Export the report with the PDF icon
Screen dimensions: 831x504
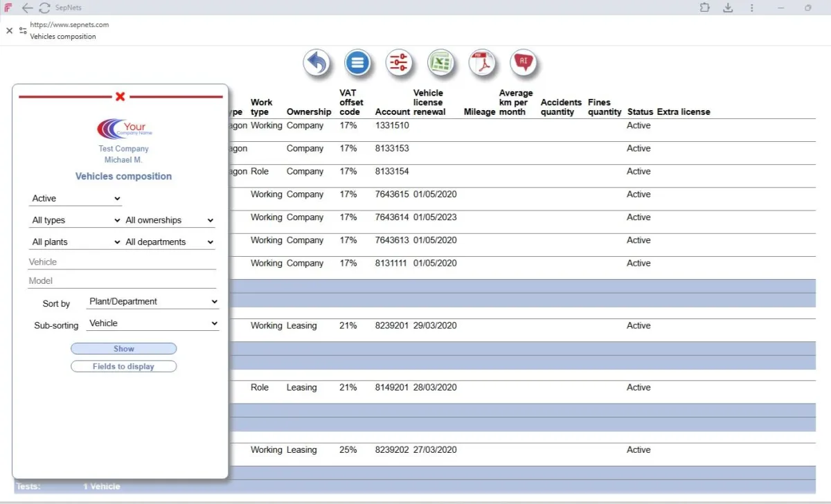click(482, 64)
